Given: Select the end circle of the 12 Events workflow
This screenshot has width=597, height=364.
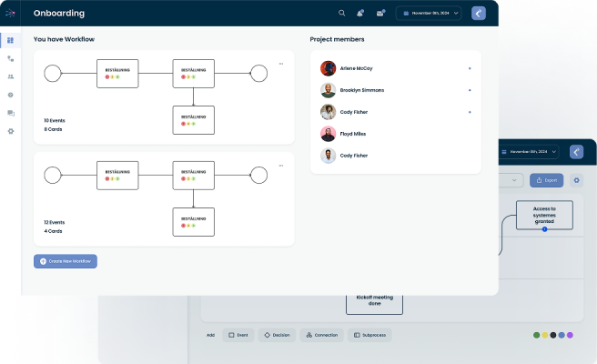Looking at the screenshot, I should click(x=258, y=175).
